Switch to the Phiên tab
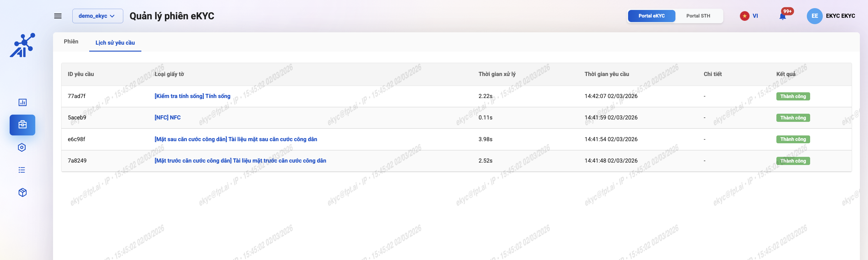The image size is (868, 260). coord(71,42)
